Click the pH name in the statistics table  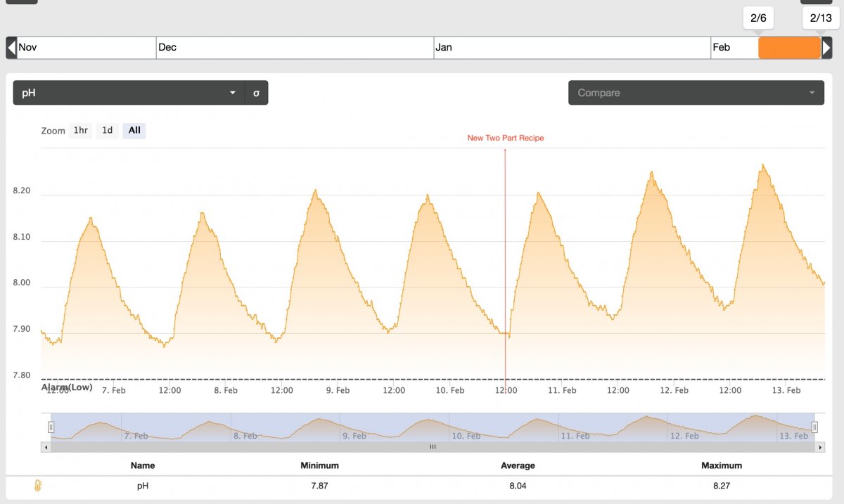(x=143, y=486)
